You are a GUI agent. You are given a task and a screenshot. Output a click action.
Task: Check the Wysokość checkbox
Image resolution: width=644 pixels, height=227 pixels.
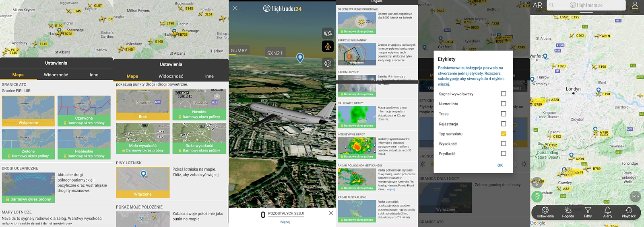(503, 143)
